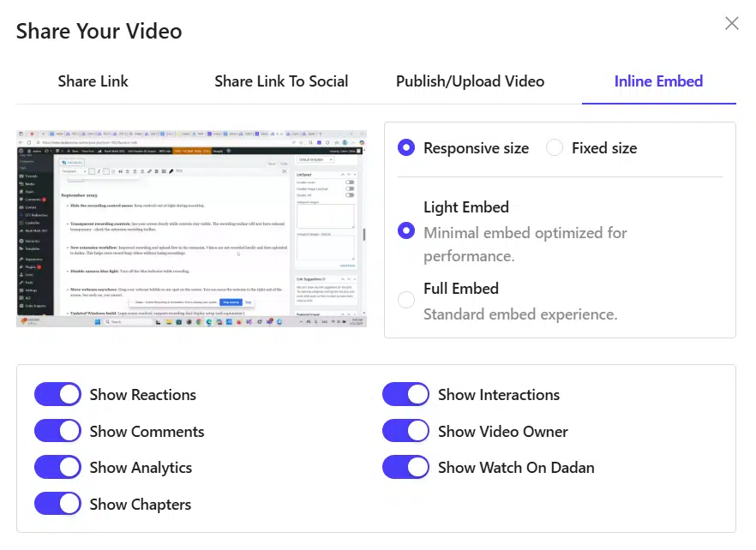756x550 pixels.
Task: Close the Share Your Video dialog
Action: 731,23
